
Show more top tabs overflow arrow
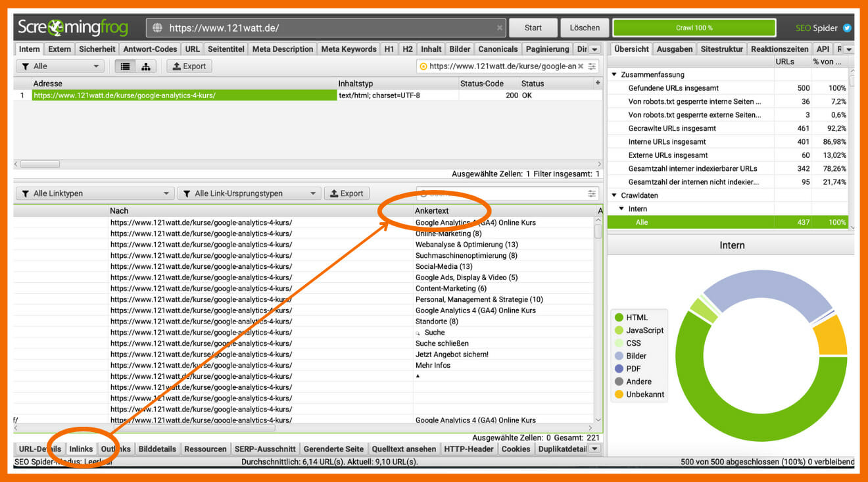coord(594,49)
